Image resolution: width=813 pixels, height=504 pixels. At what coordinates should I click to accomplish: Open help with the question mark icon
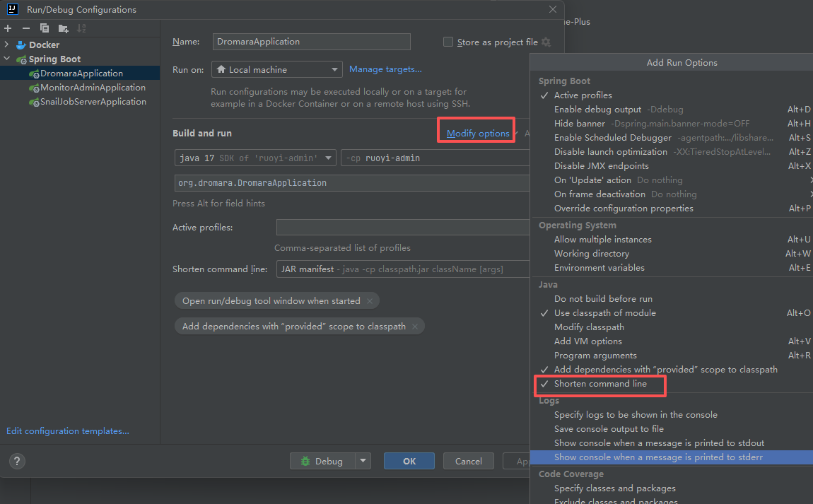pyautogui.click(x=18, y=461)
